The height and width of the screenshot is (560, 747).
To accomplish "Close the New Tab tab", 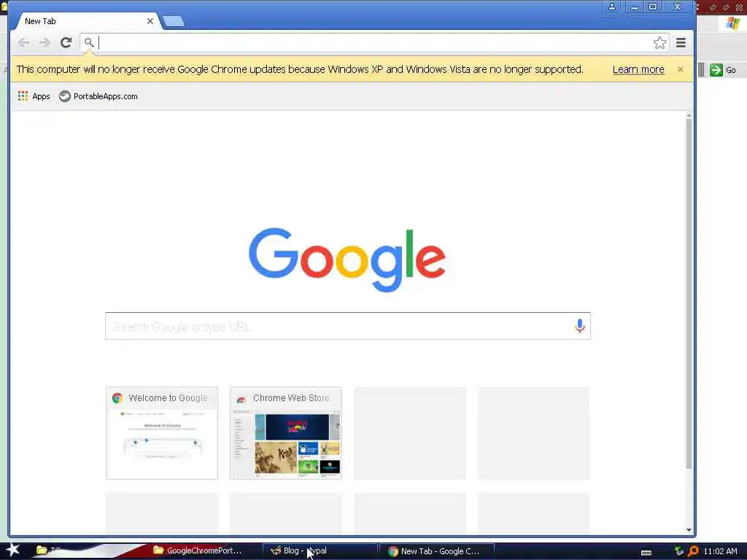I will [150, 21].
